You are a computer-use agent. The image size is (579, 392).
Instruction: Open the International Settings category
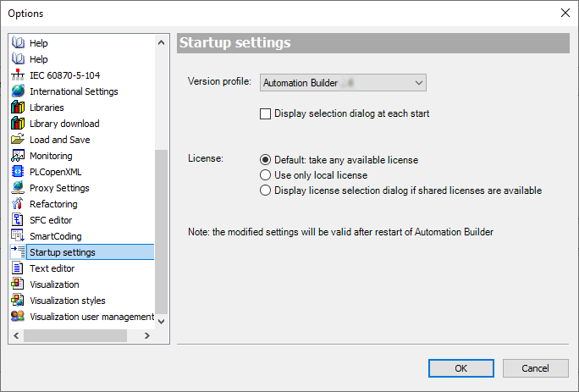pyautogui.click(x=74, y=91)
